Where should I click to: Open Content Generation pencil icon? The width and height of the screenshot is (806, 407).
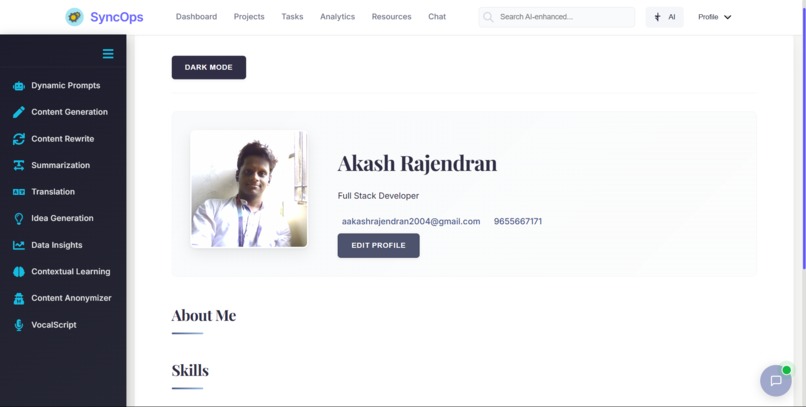click(19, 112)
